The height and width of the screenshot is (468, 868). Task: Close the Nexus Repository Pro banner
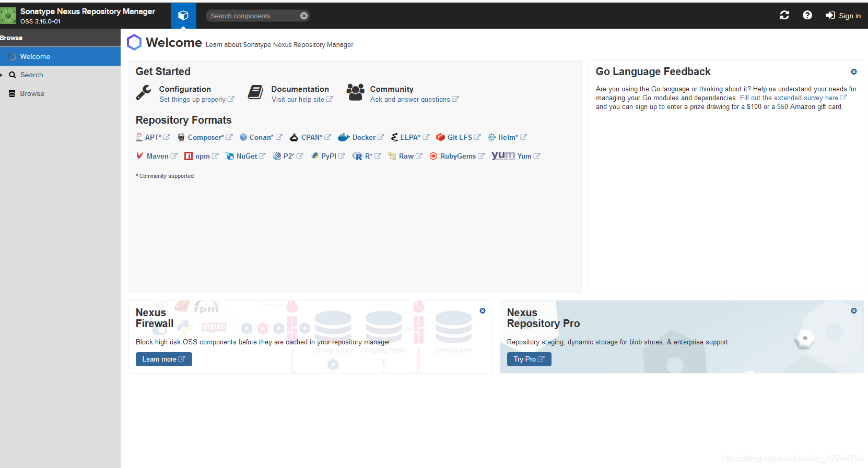pyautogui.click(x=854, y=310)
